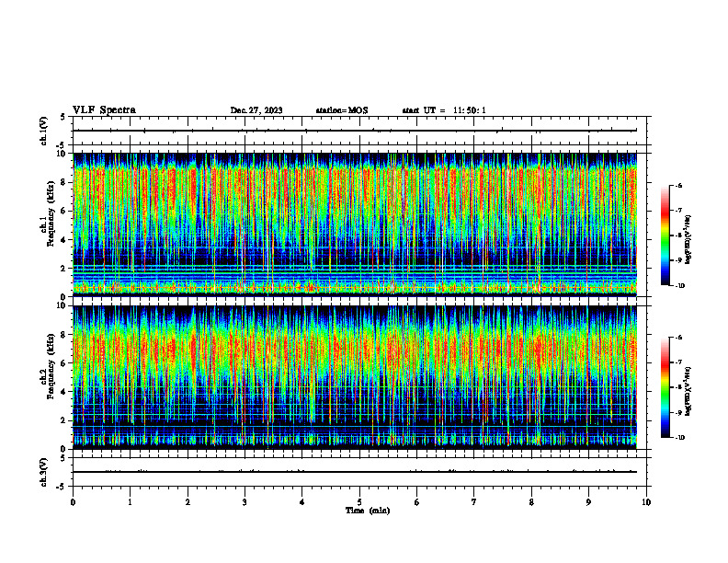This screenshot has width=728, height=563.
Task: Click the "station=MOS" header label
Action: [342, 110]
